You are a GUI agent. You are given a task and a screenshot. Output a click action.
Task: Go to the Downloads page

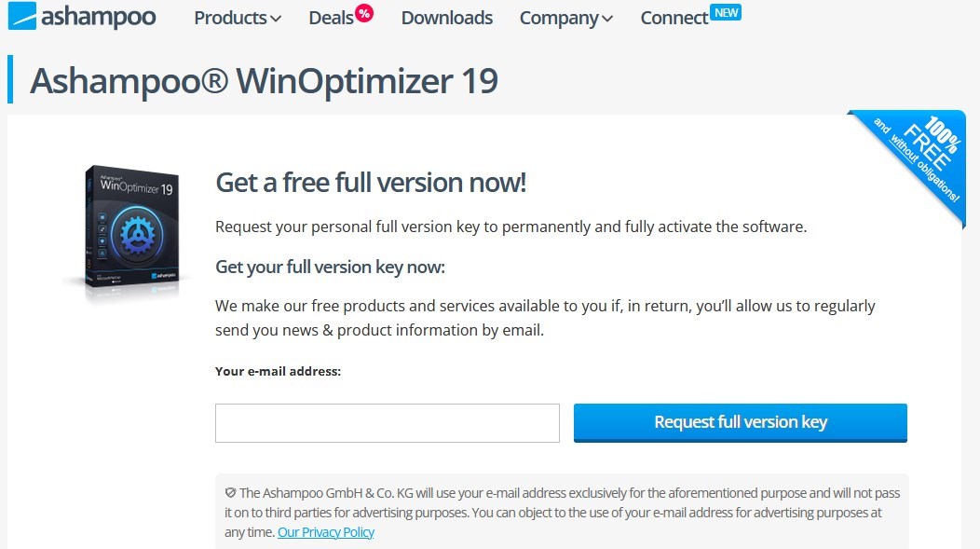447,18
